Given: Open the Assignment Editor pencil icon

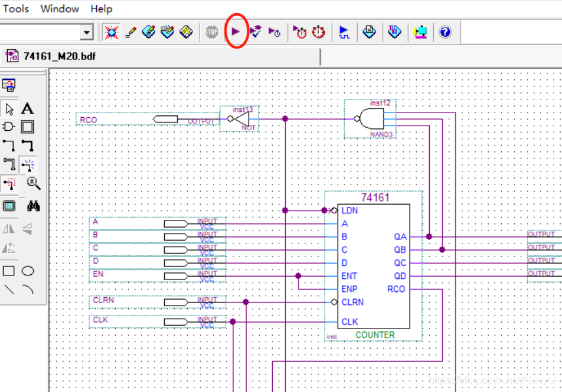Looking at the screenshot, I should 131,32.
